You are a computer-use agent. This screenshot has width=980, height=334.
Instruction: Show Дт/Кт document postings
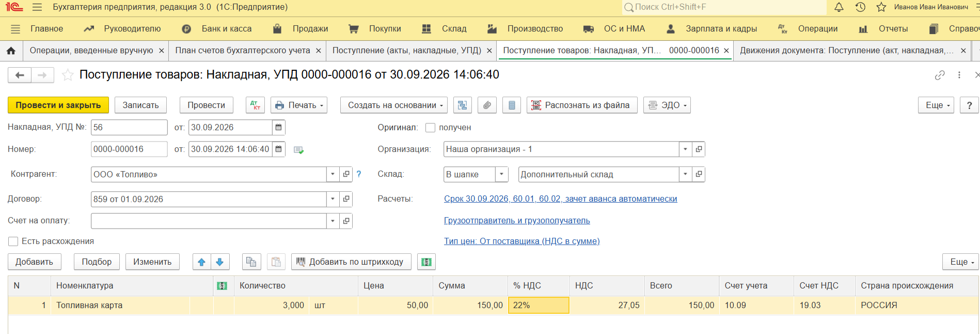click(255, 105)
